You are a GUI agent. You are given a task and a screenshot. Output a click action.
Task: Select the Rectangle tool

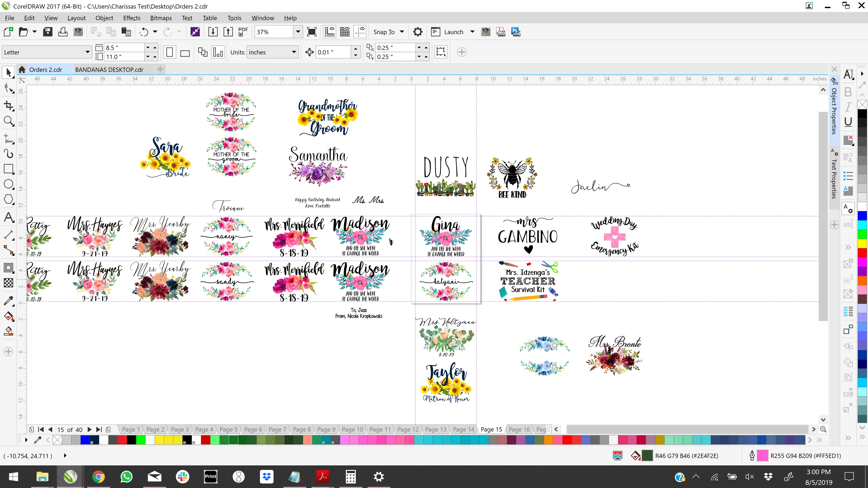click(8, 169)
